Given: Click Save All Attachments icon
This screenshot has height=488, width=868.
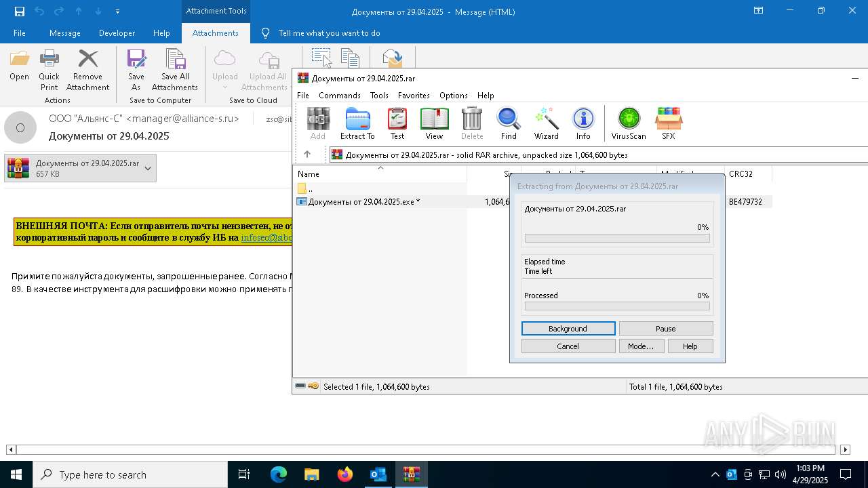Looking at the screenshot, I should pyautogui.click(x=175, y=70).
